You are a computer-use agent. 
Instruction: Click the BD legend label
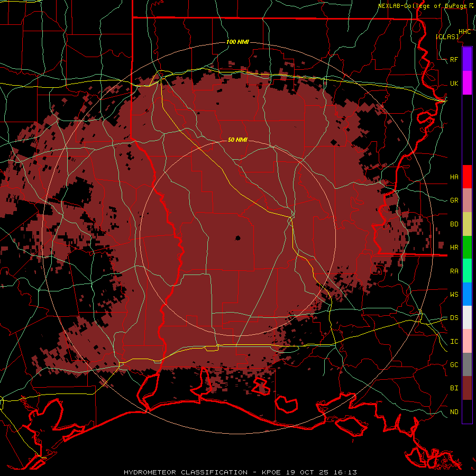point(454,224)
